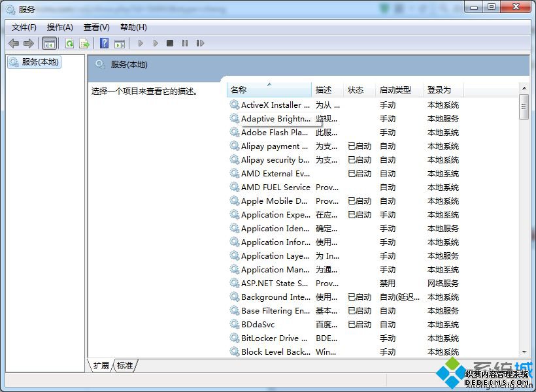The image size is (536, 392).
Task: Select the ASP.NET State Service name
Action: (275, 284)
